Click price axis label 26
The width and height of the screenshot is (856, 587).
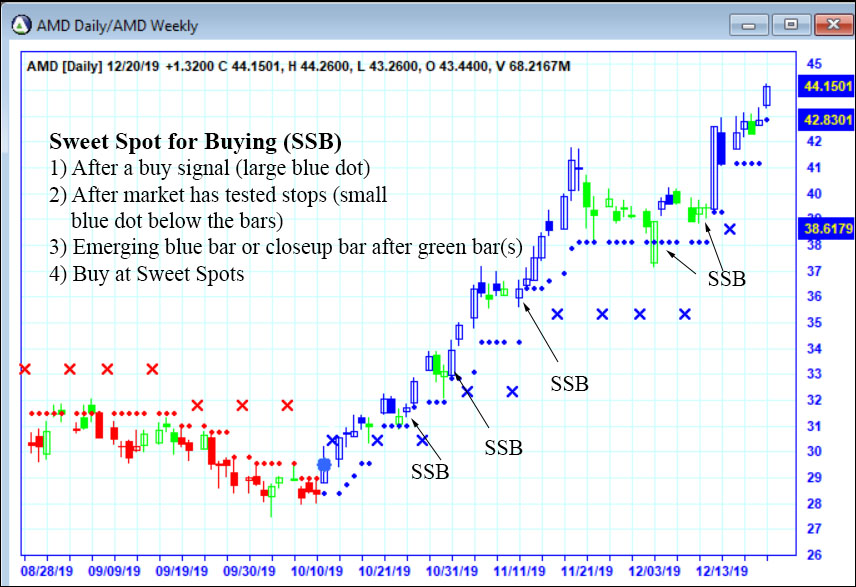(x=814, y=555)
